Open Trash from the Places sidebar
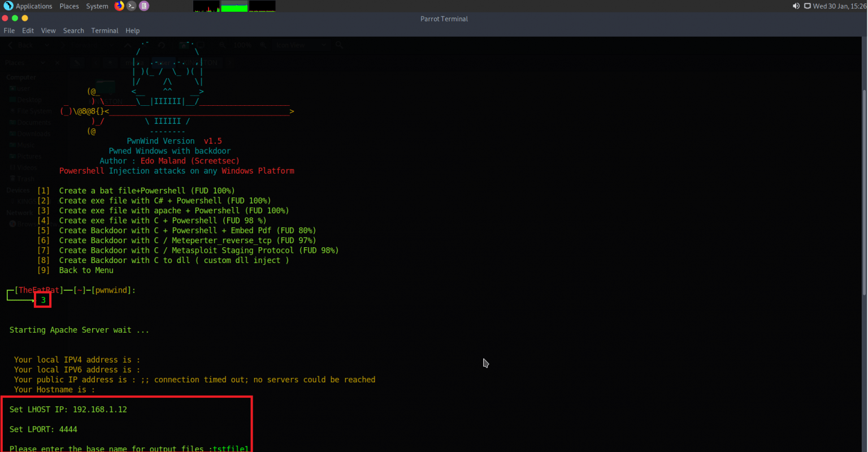868x452 pixels. 25,178
